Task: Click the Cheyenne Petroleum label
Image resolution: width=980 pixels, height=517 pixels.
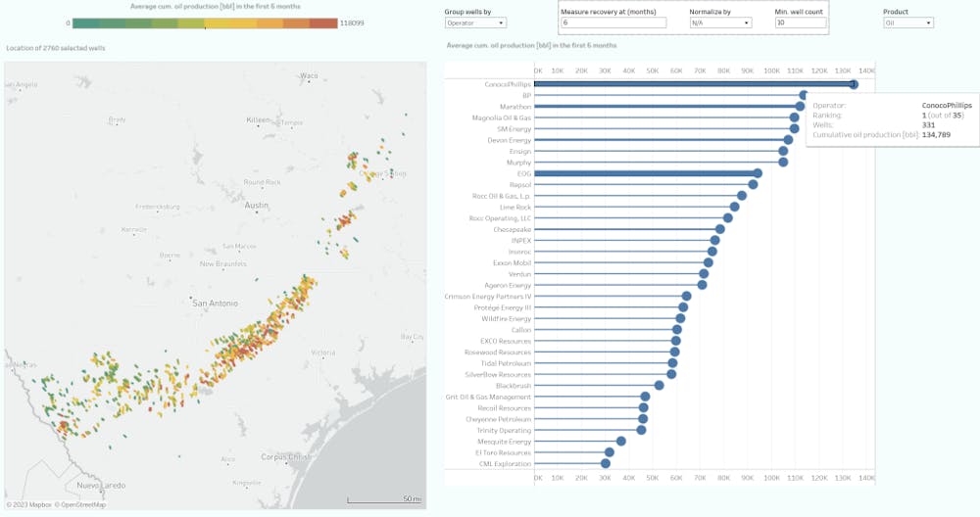Action: point(498,419)
